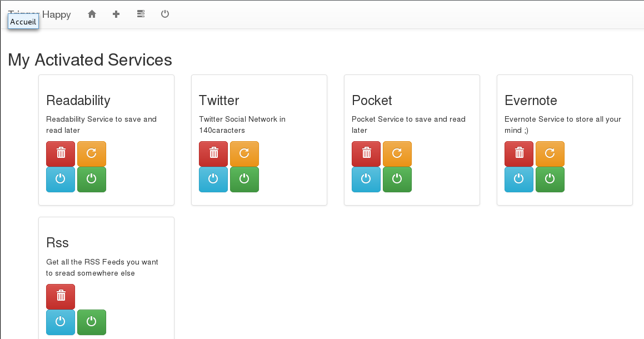
Task: Click the green power button under Readability
Action: (92, 179)
